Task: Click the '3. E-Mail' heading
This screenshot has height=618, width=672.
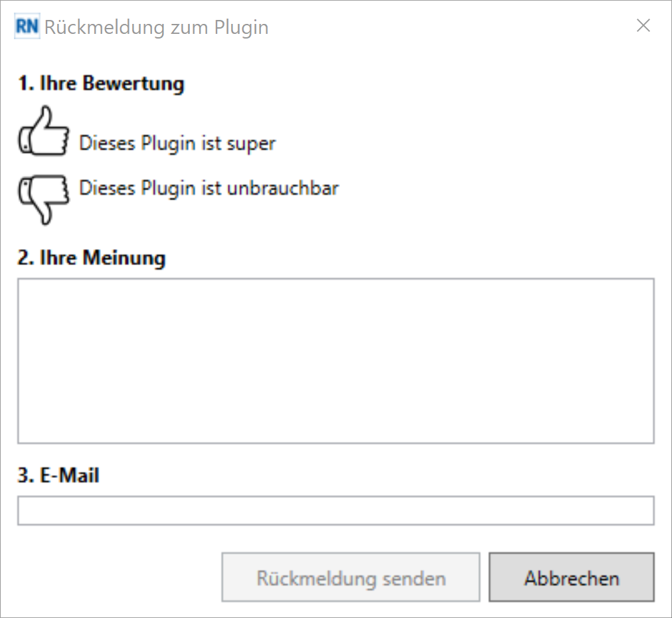Action: (x=58, y=475)
